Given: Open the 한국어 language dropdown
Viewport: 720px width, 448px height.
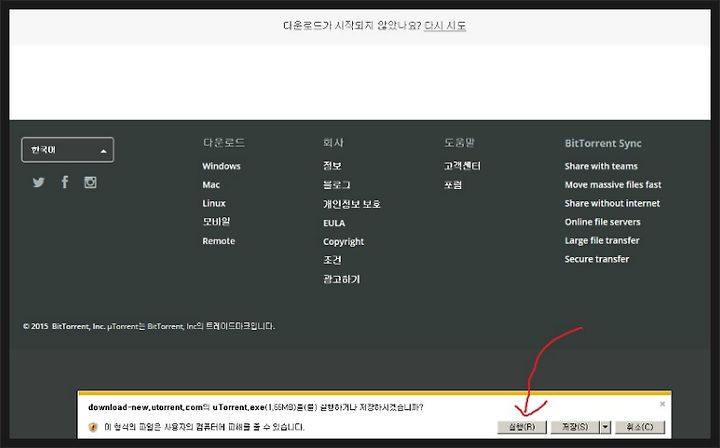Looking at the screenshot, I should [x=68, y=150].
